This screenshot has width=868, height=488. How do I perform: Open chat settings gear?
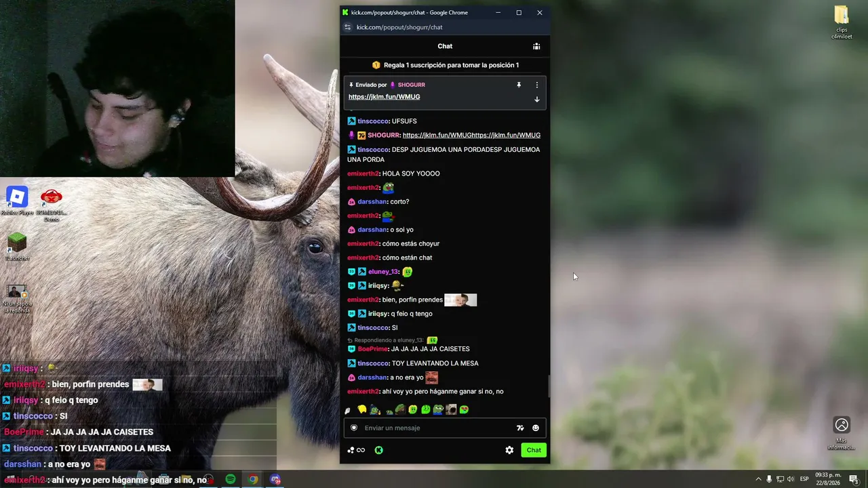pos(509,450)
